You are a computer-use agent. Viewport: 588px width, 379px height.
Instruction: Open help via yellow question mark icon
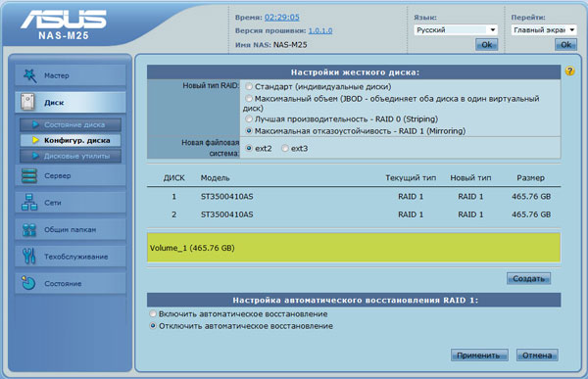(570, 71)
